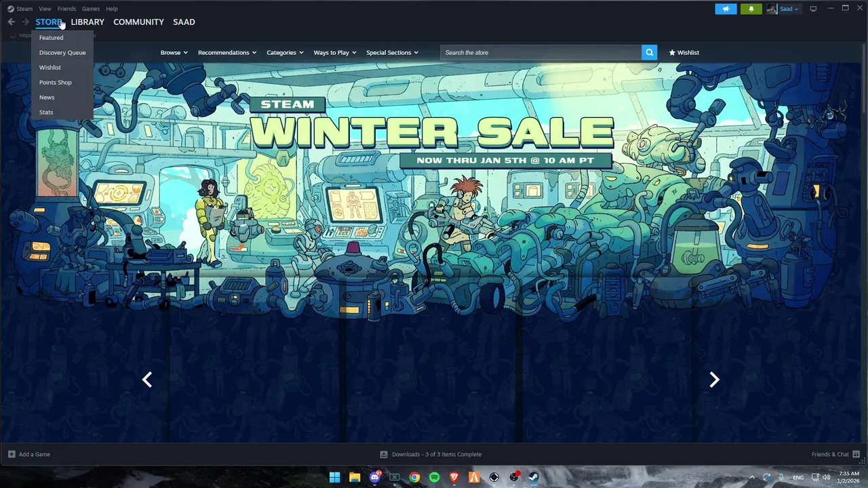Show hidden system tray icons
This screenshot has height=488, width=868.
751,477
